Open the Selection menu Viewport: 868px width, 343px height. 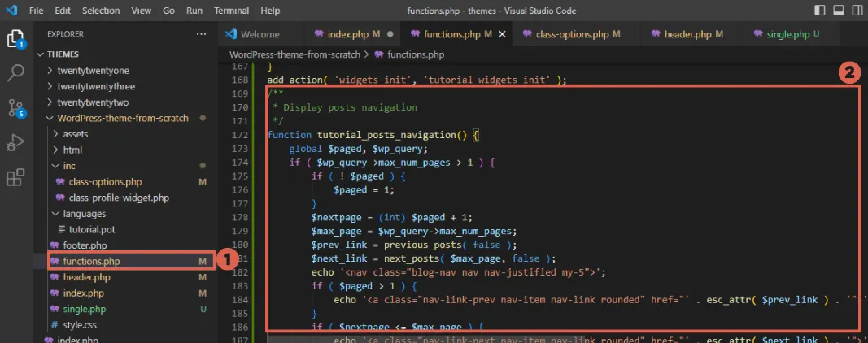101,11
